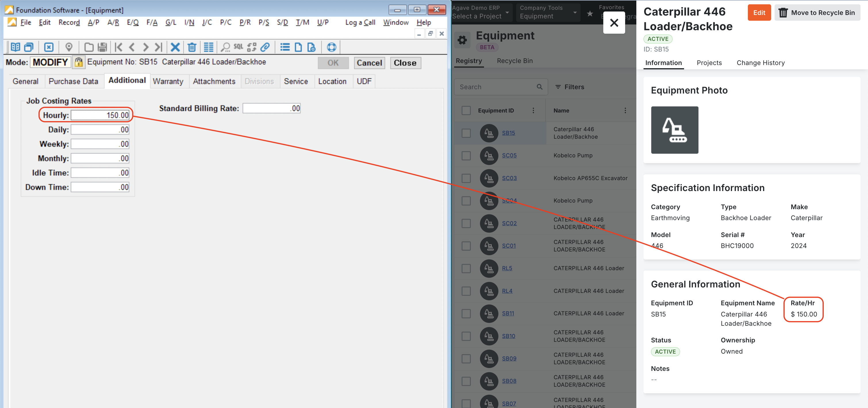Click the padlock icon next to MODIFY

pos(78,62)
